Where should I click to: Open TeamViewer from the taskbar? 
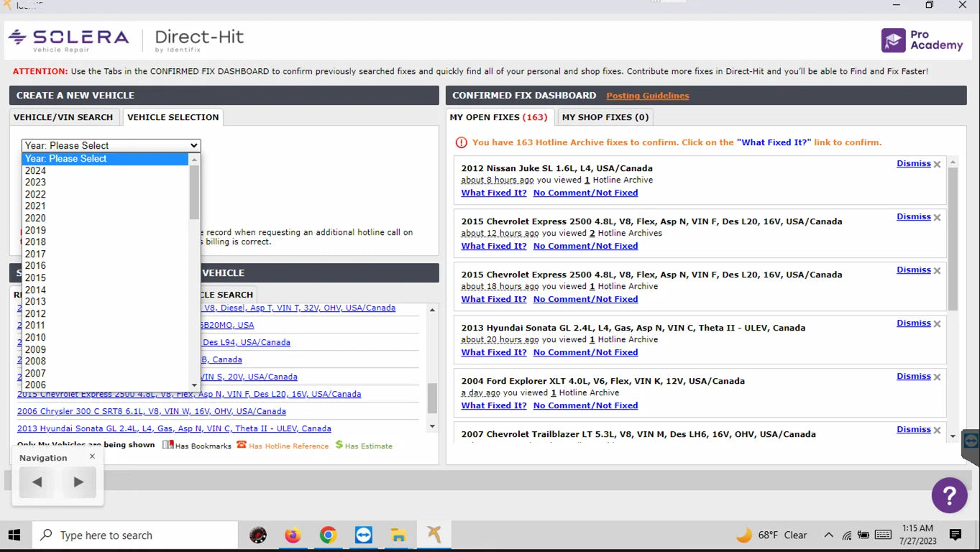(363, 535)
